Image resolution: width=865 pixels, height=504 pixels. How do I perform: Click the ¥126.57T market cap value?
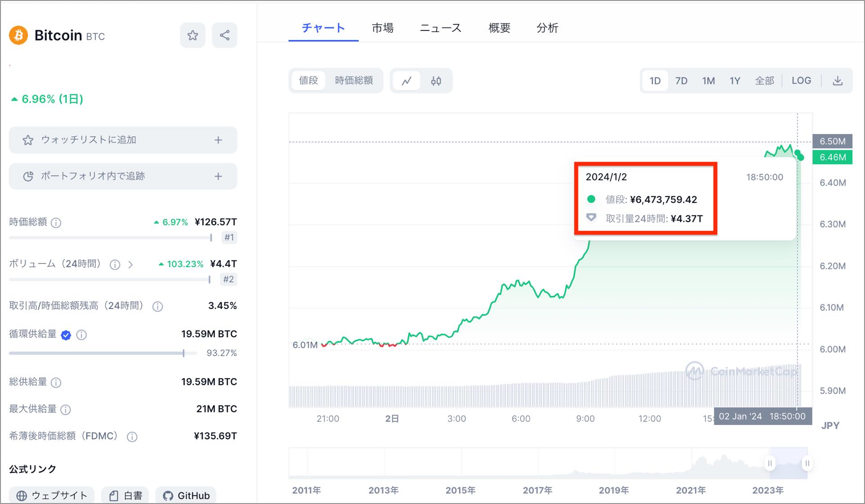[x=215, y=222]
